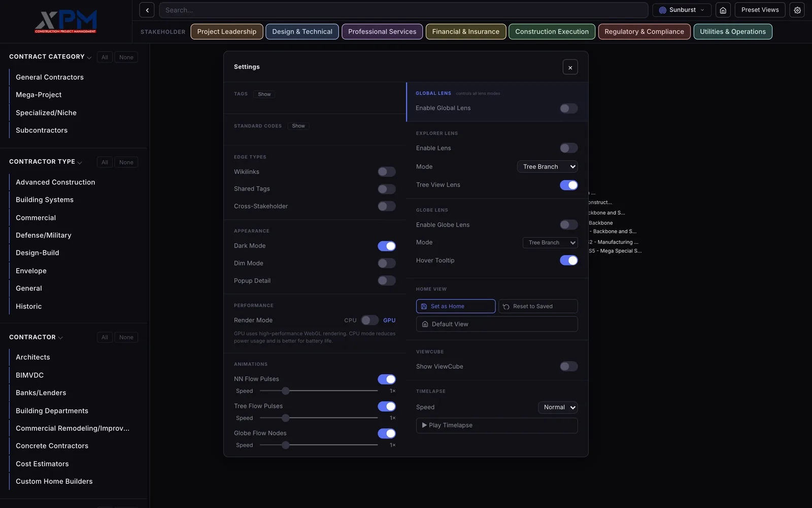Disable Hover Tooltip switch

(x=568, y=260)
